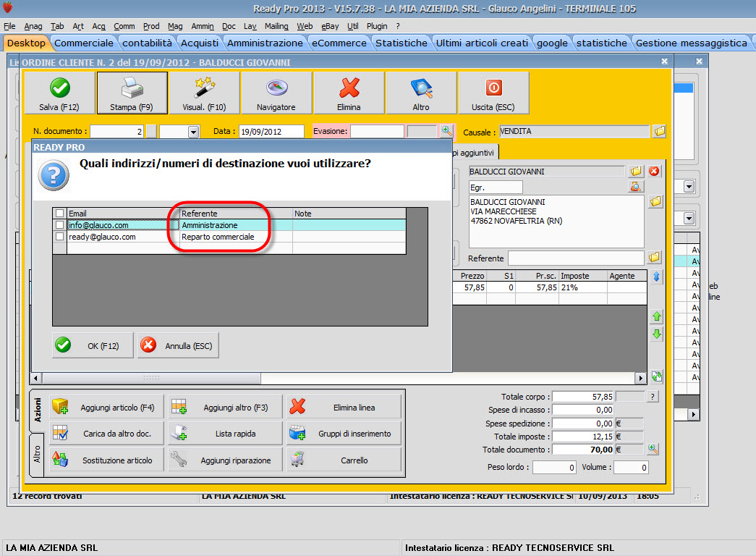
Task: Cancel with Annulla (ESC)
Action: click(178, 345)
